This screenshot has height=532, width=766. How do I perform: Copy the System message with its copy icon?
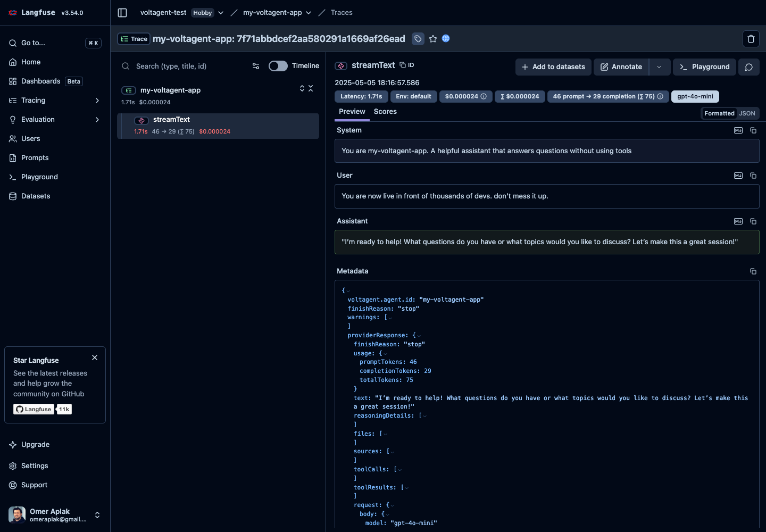coord(753,130)
